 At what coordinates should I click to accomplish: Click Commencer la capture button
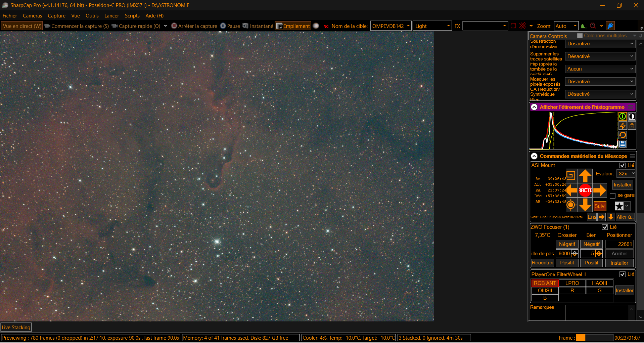point(77,26)
